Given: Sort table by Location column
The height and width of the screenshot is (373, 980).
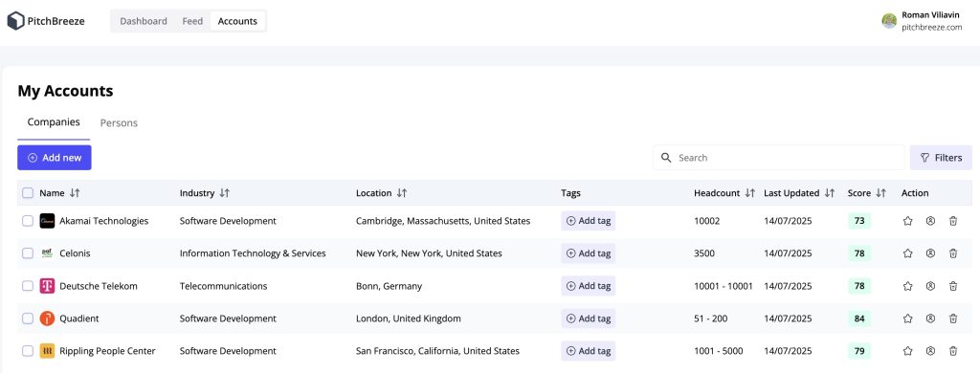Looking at the screenshot, I should 402,193.
